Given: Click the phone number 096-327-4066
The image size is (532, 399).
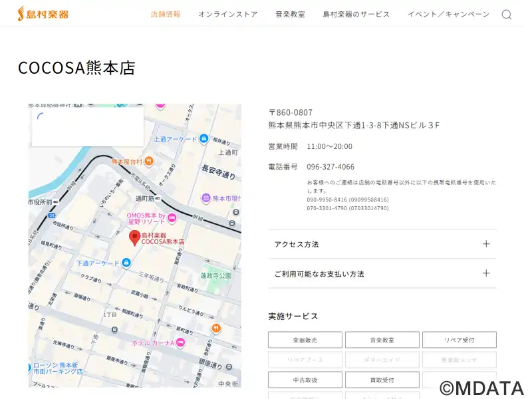Looking at the screenshot, I should (x=331, y=167).
